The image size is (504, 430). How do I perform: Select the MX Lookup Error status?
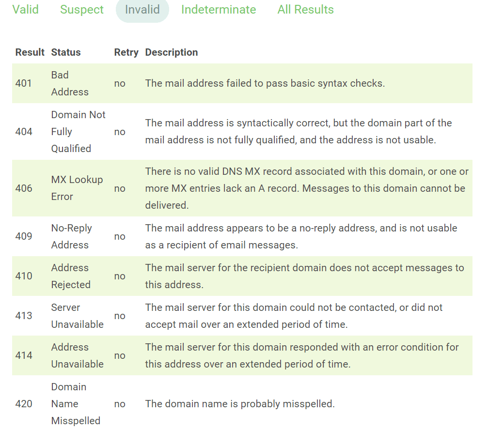coord(77,188)
